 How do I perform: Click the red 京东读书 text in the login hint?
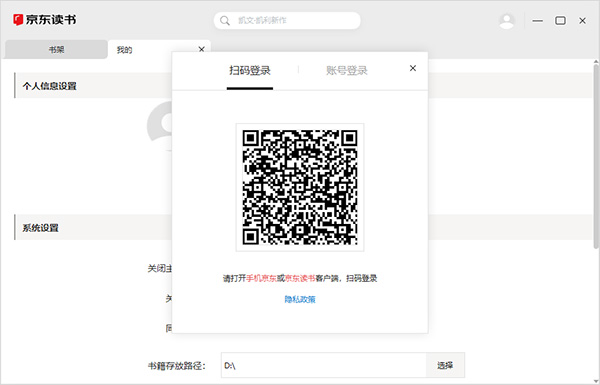(300, 278)
